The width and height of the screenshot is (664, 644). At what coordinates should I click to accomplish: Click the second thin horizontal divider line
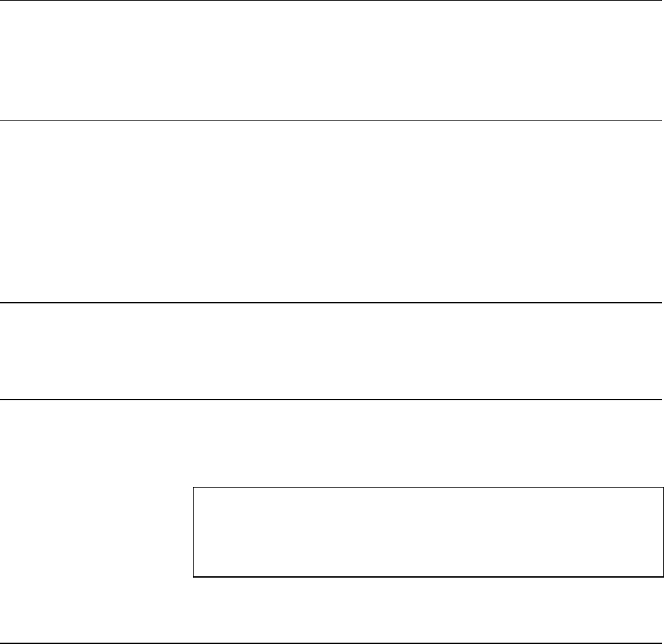[x=331, y=121]
